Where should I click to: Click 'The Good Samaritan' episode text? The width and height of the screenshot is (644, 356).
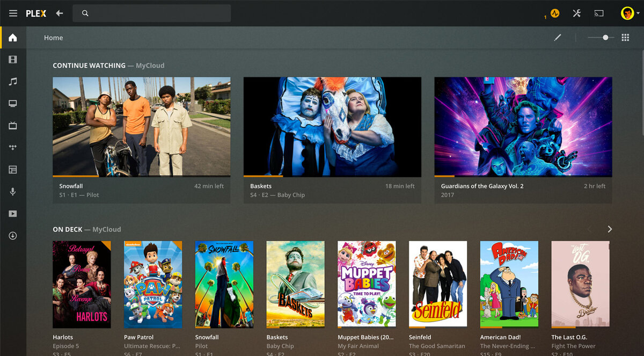click(x=437, y=346)
